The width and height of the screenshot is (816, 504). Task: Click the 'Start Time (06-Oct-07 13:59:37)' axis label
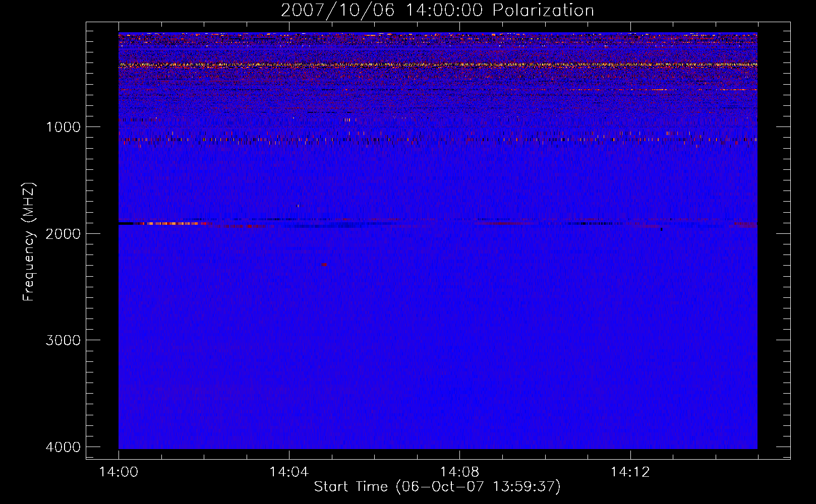[x=437, y=487]
